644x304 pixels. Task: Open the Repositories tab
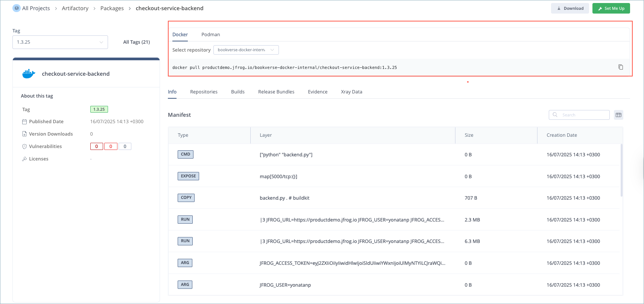click(x=204, y=92)
